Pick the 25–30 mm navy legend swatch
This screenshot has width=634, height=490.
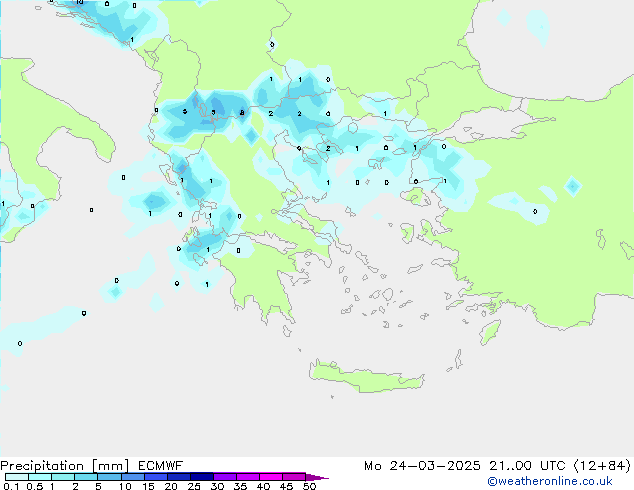point(201,477)
